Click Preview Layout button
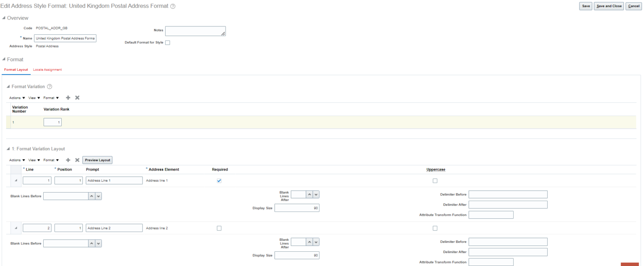The image size is (644, 266). [97, 160]
